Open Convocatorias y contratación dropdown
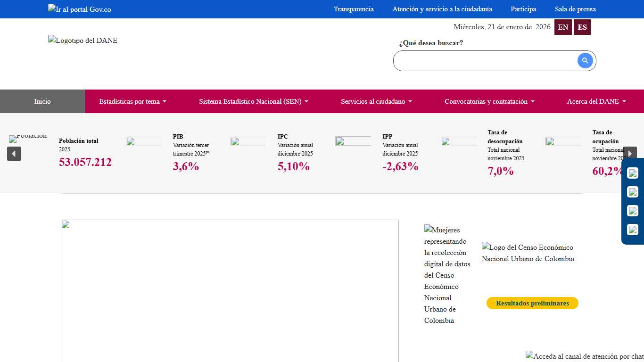This screenshot has height=362, width=644. tap(489, 101)
